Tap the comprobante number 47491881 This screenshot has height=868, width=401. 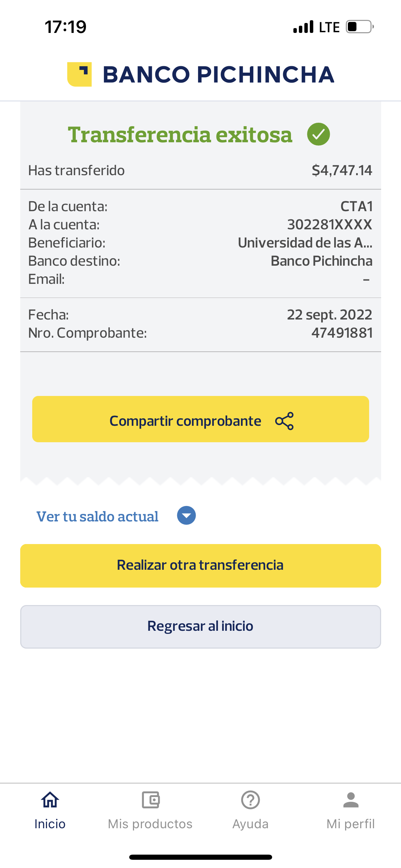pos(342,333)
